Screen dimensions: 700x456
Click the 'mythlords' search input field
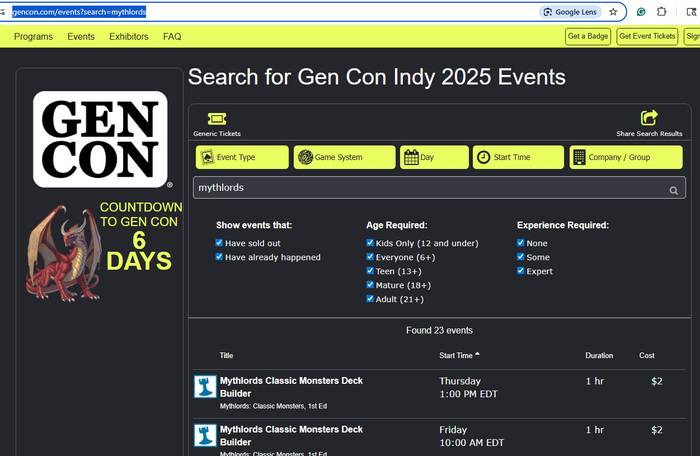coord(430,188)
